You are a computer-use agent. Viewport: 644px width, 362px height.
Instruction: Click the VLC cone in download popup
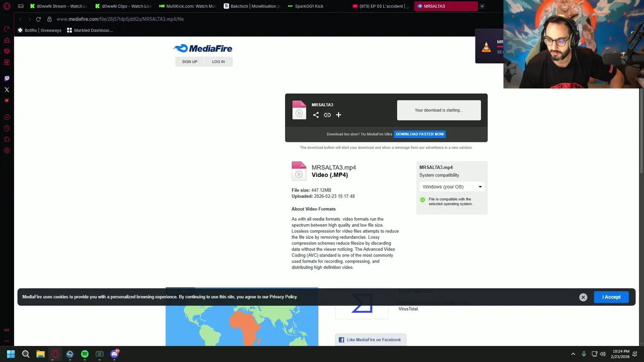[x=486, y=47]
